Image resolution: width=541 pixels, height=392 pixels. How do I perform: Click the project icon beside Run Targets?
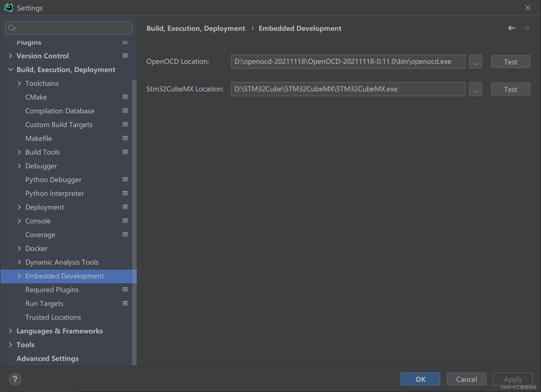pyautogui.click(x=125, y=303)
